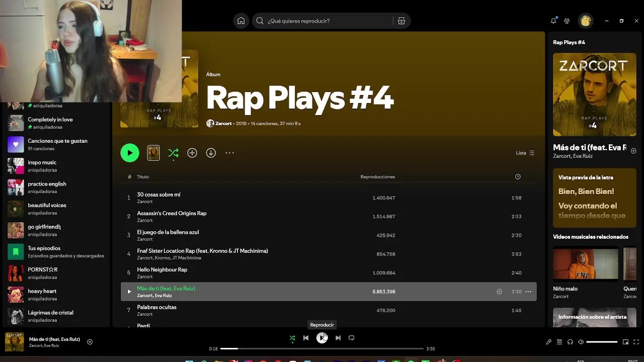Mute with the volume speaker icon
This screenshot has width=644, height=362.
click(x=581, y=342)
